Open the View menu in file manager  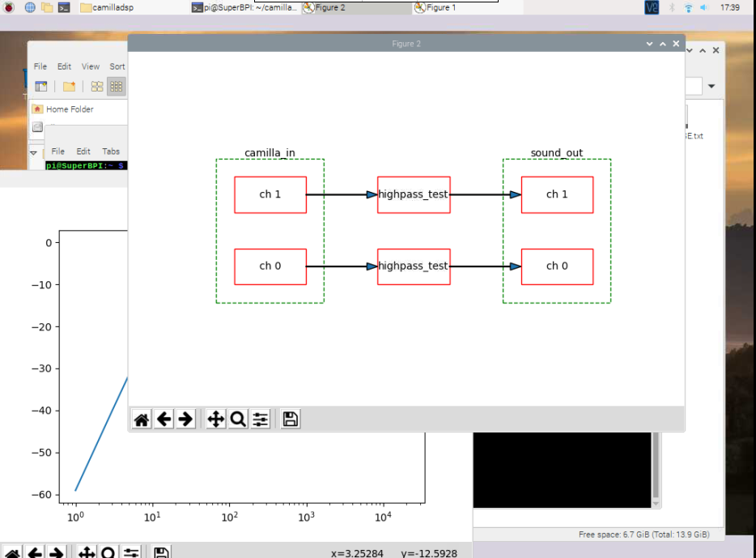(x=90, y=66)
